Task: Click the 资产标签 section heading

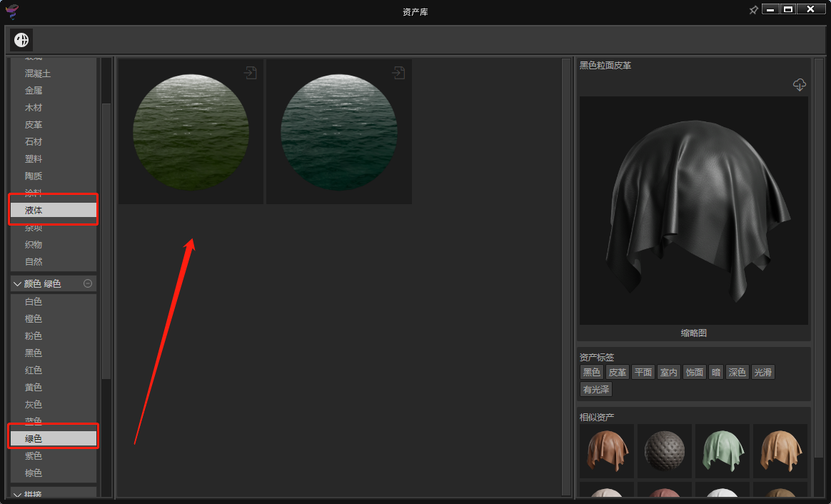Action: 597,357
